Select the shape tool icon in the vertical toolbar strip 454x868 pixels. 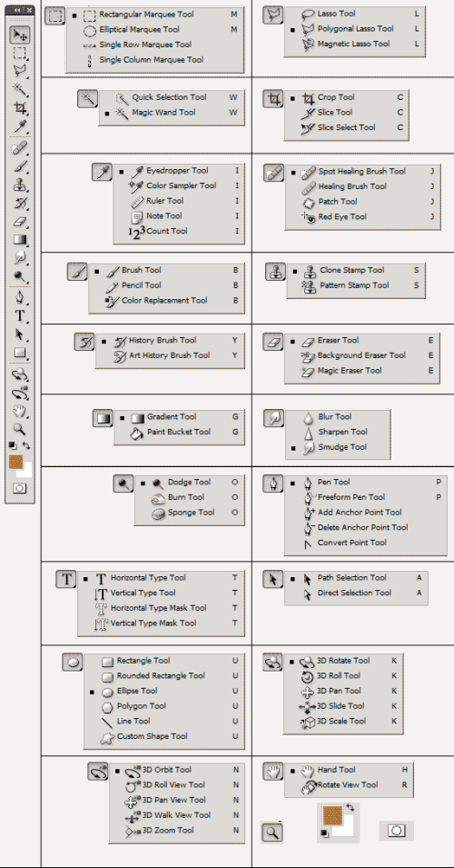pos(20,353)
